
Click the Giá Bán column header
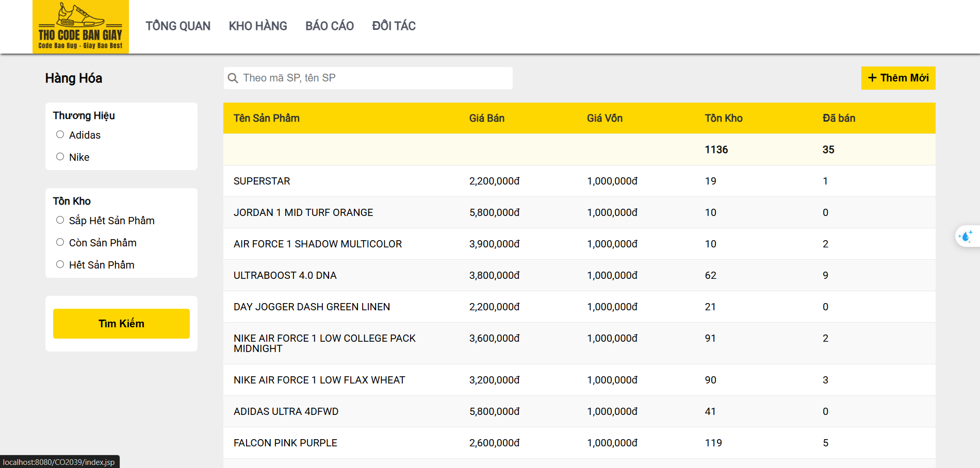point(487,118)
